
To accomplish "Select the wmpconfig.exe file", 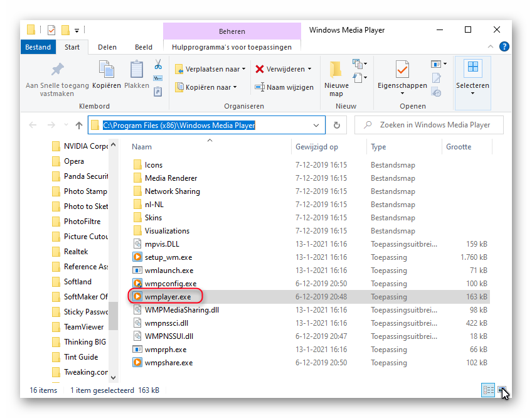I will (171, 284).
